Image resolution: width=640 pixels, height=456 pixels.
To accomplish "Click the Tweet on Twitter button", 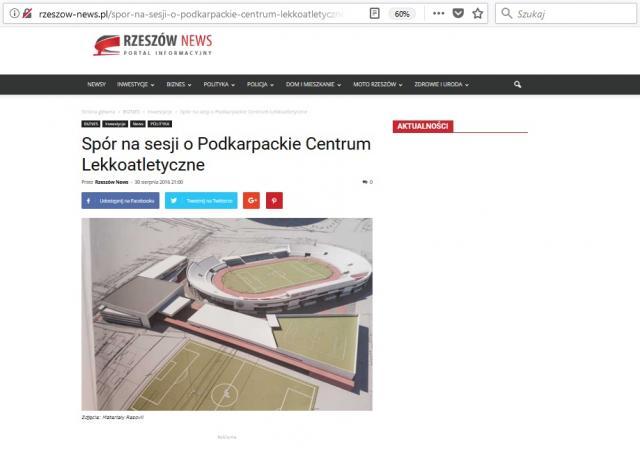I will coord(201,200).
